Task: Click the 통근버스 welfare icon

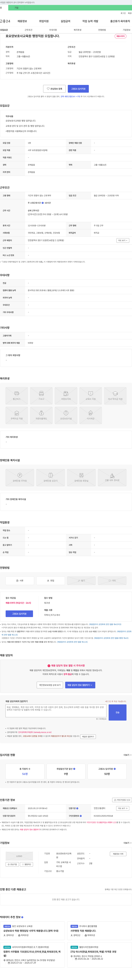Action: pyautogui.click(x=17, y=396)
